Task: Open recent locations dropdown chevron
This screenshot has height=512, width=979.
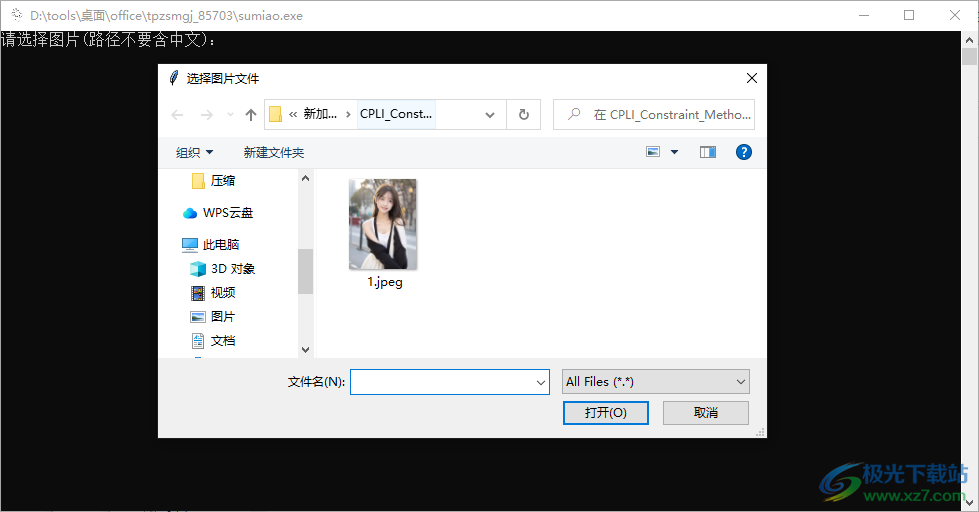Action: click(x=230, y=115)
